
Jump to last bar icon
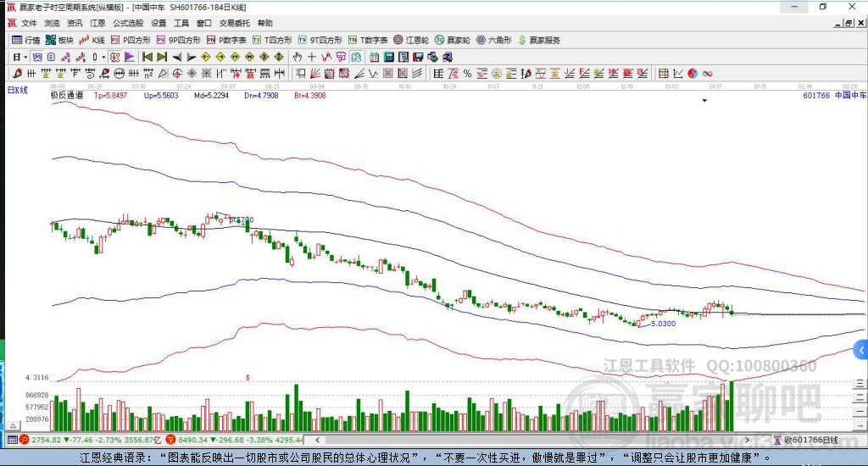162,57
